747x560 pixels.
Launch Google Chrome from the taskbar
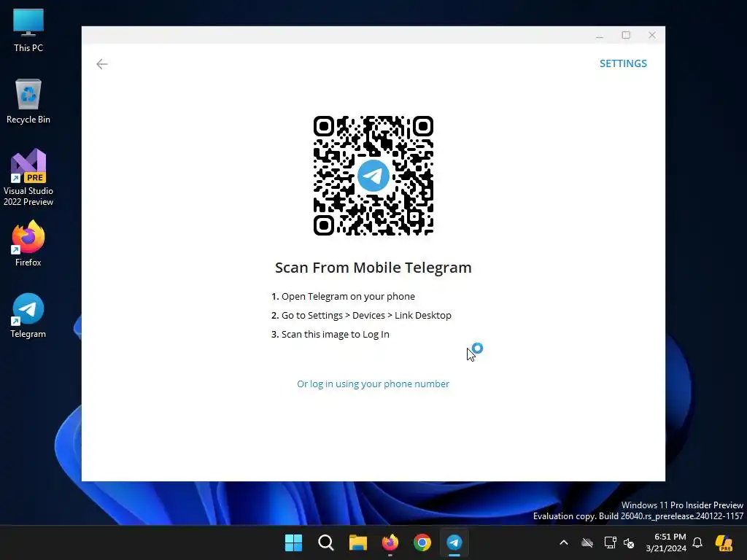422,542
